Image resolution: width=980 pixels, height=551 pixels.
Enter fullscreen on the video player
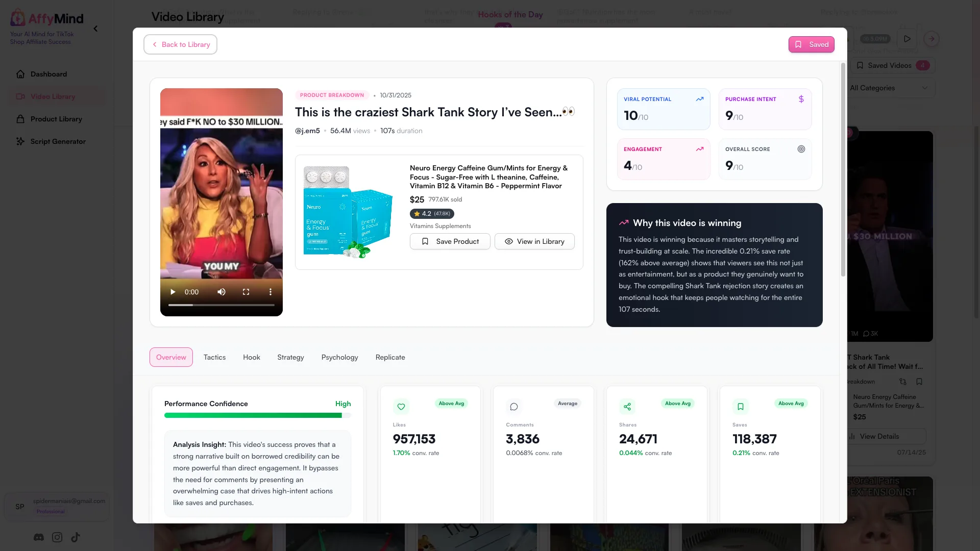click(246, 292)
